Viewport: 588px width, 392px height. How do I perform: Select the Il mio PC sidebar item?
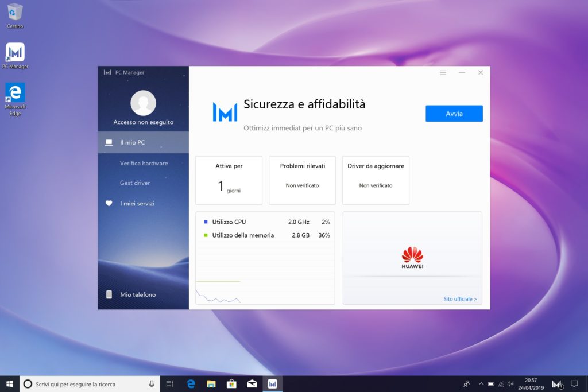click(143, 142)
